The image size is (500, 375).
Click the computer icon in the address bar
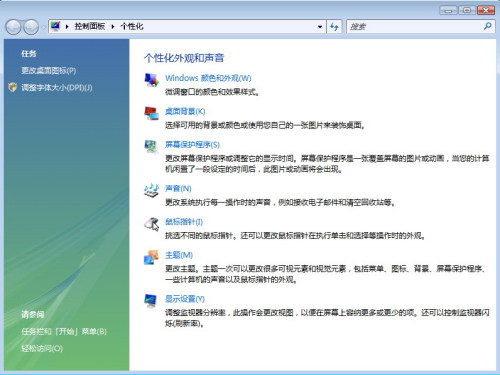click(x=55, y=26)
